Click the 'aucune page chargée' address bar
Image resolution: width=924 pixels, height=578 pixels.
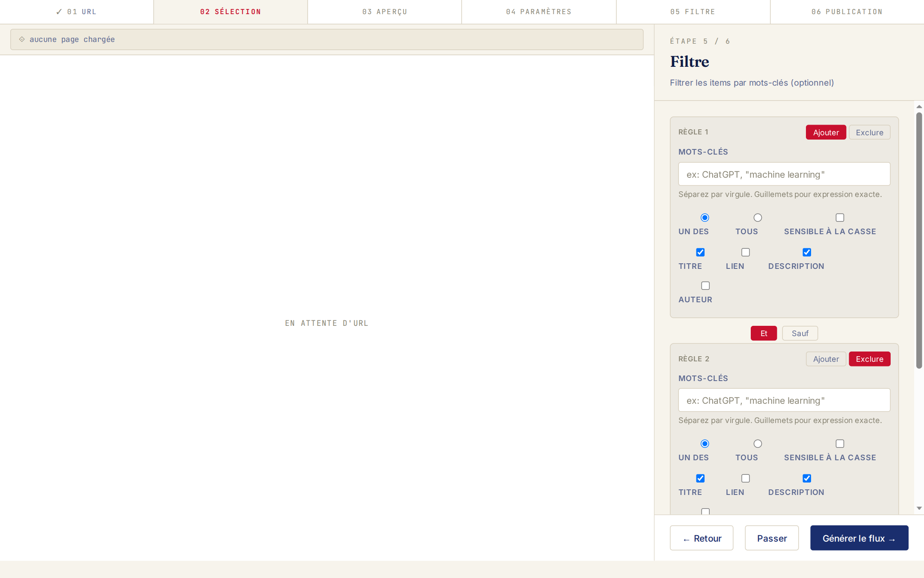point(327,39)
